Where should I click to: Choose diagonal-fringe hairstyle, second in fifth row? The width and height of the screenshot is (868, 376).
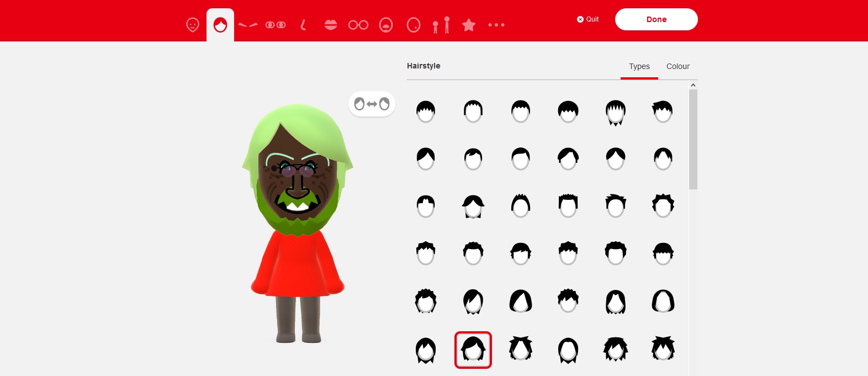click(473, 301)
